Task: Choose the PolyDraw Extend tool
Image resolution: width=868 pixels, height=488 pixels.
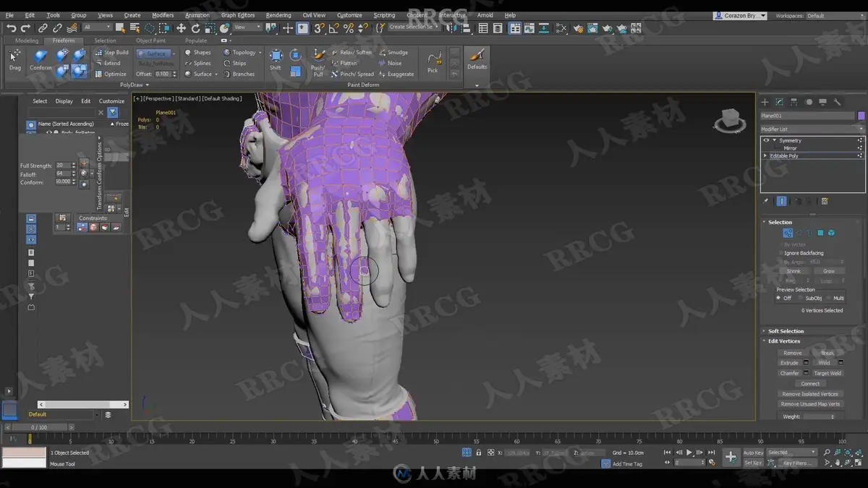Action: click(109, 64)
